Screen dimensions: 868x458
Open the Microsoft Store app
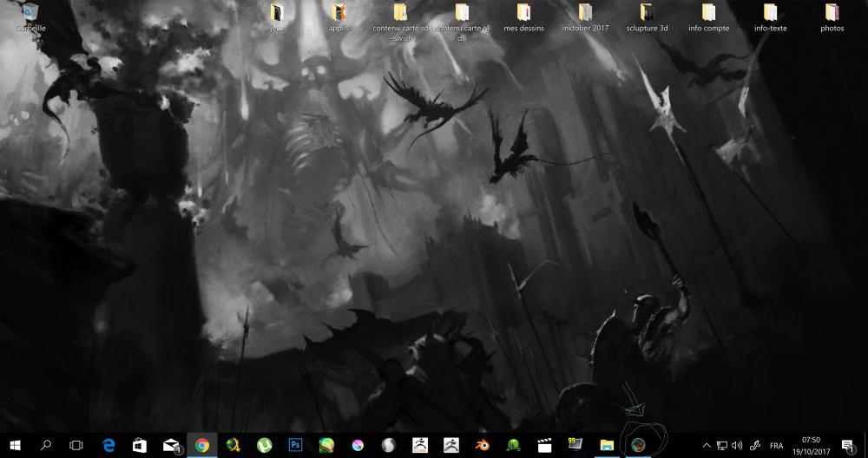(x=140, y=445)
